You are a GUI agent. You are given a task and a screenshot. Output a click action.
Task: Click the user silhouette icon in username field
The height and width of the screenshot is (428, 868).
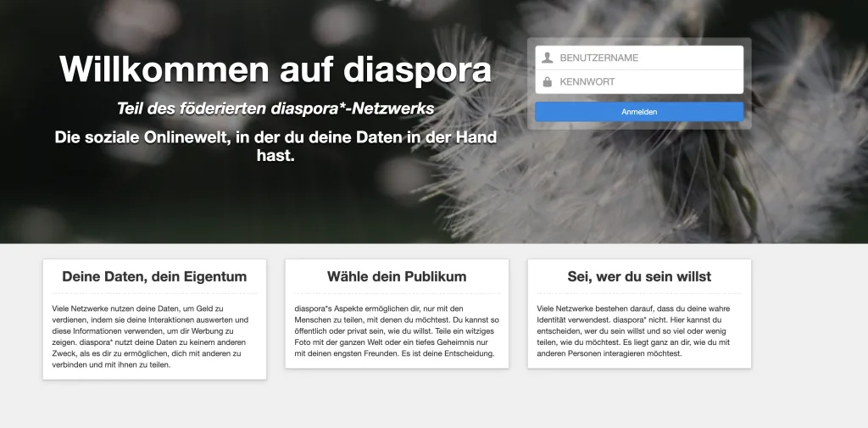click(548, 58)
